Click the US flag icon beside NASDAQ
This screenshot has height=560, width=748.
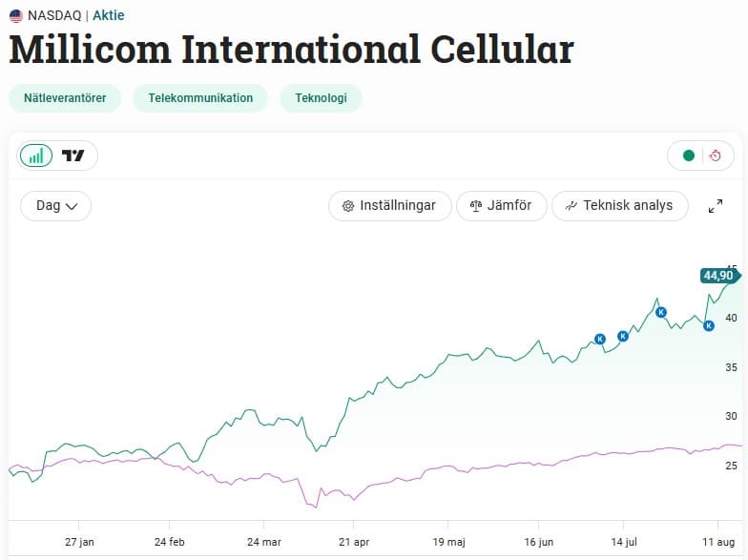tap(16, 15)
